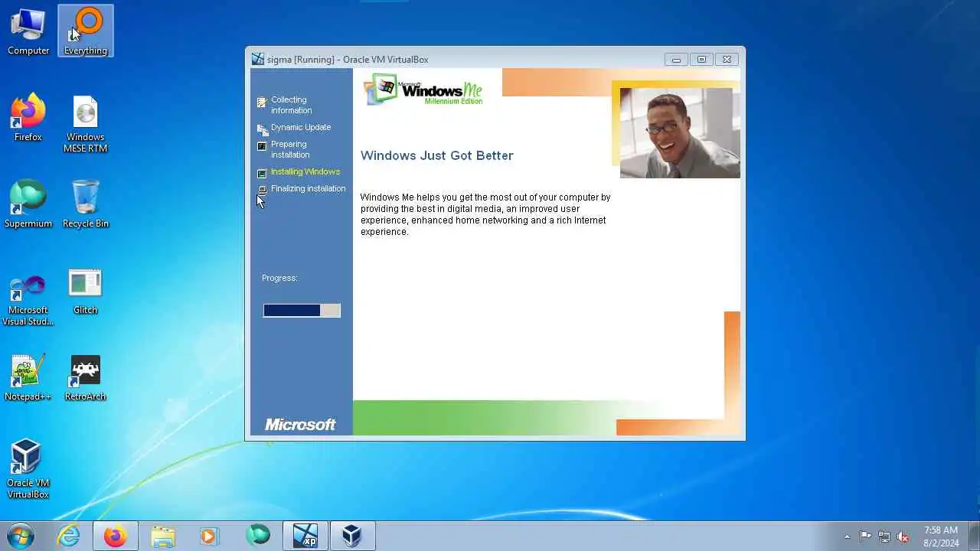Open Windows Explorer from the taskbar

(x=162, y=536)
